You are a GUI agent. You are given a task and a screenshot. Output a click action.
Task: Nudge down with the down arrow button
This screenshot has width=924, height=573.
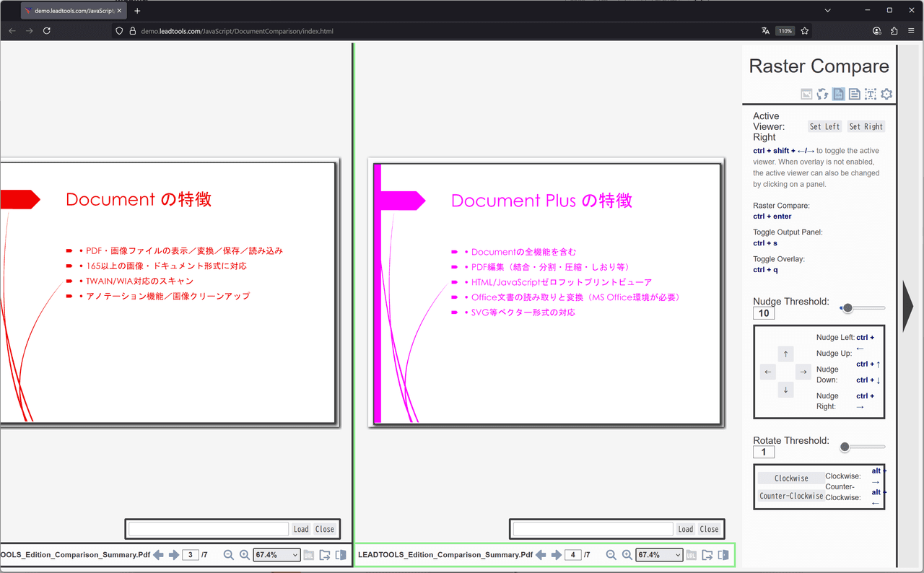785,390
